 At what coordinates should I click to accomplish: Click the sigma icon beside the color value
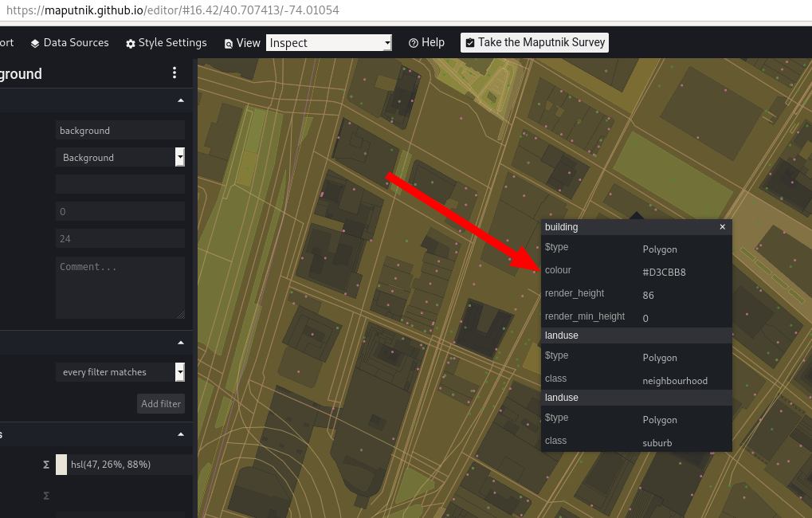coord(45,464)
